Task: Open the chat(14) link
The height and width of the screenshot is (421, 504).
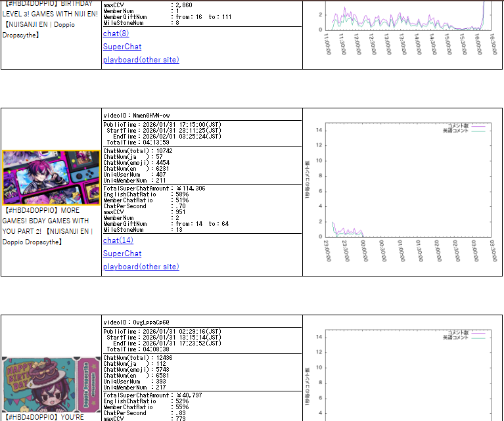Action: tap(118, 240)
